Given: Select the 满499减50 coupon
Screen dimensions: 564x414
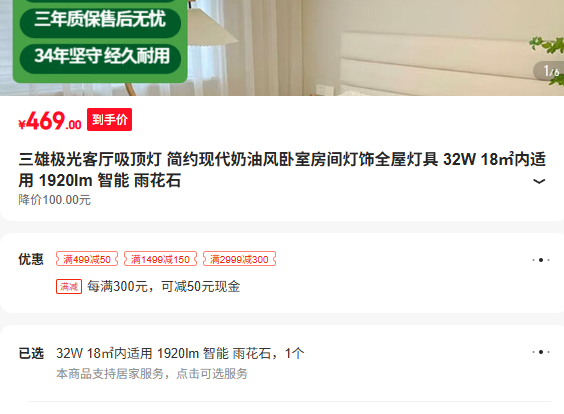Looking at the screenshot, I should coord(87,259).
